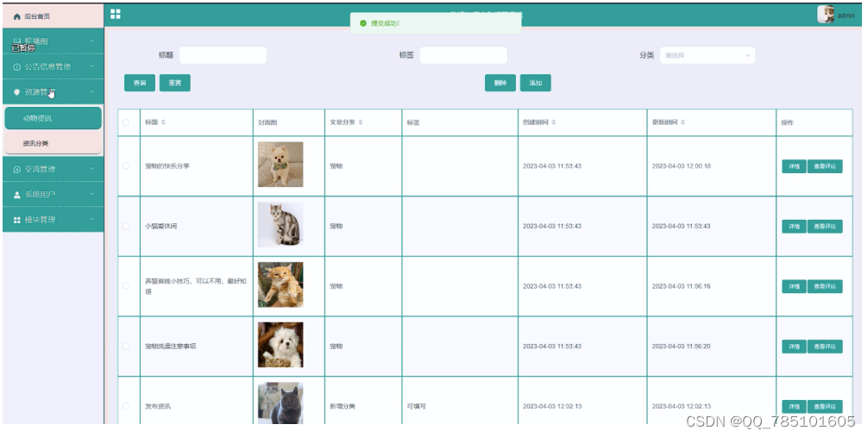Check the row for 宠物的快乐分享
868x437 pixels.
coord(126,165)
